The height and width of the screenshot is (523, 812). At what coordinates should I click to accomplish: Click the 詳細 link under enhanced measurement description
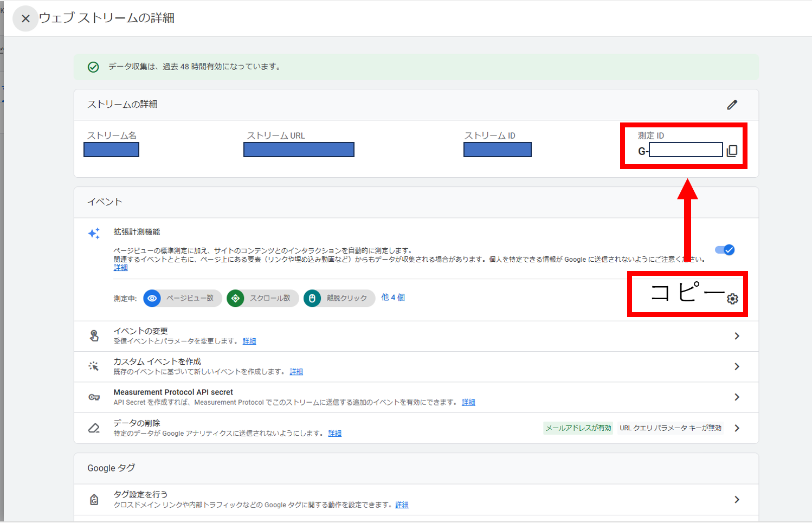(x=120, y=268)
